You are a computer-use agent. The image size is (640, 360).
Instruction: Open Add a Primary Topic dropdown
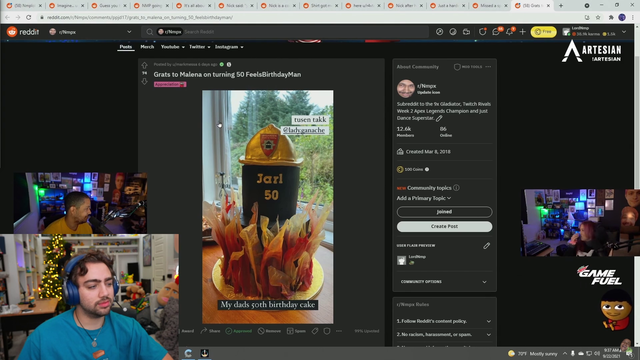point(424,198)
